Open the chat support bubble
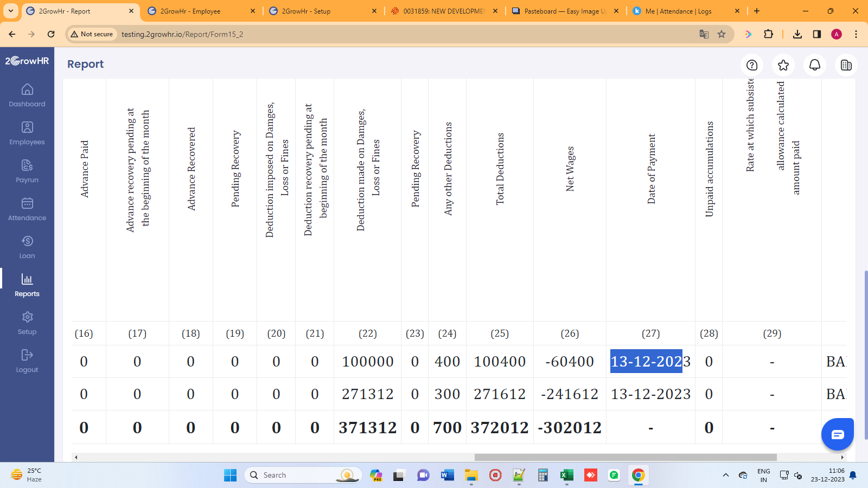This screenshot has height=488, width=868. point(838,434)
